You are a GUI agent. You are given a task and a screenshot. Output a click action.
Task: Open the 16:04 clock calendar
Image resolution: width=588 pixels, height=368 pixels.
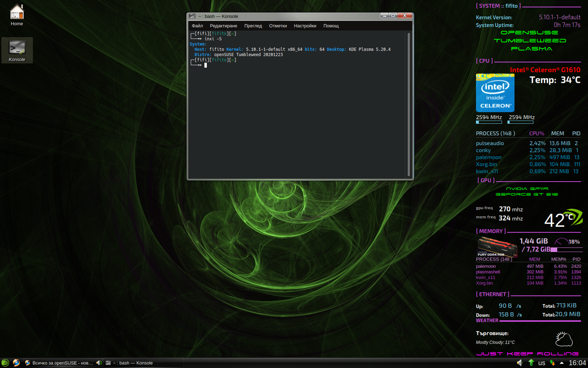[577, 363]
